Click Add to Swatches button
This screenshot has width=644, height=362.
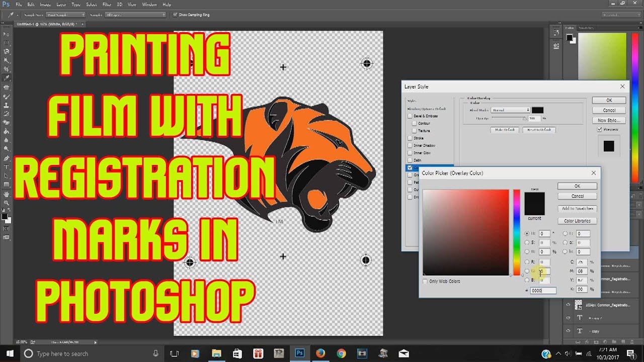(577, 209)
